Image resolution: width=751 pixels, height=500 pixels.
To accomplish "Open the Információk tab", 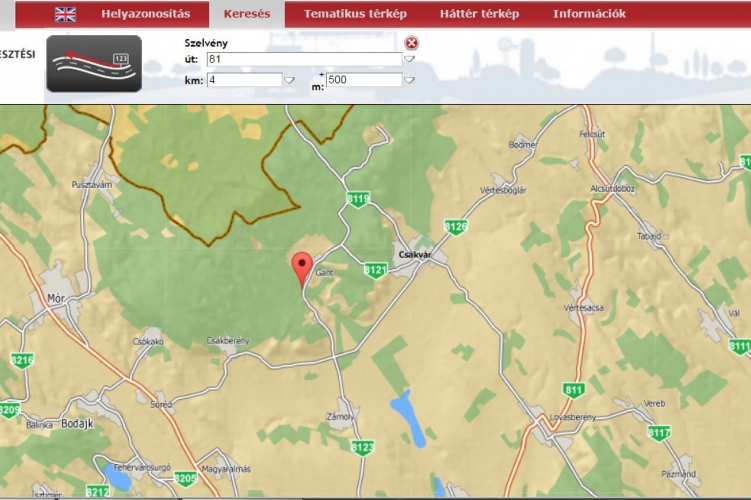I will 589,14.
